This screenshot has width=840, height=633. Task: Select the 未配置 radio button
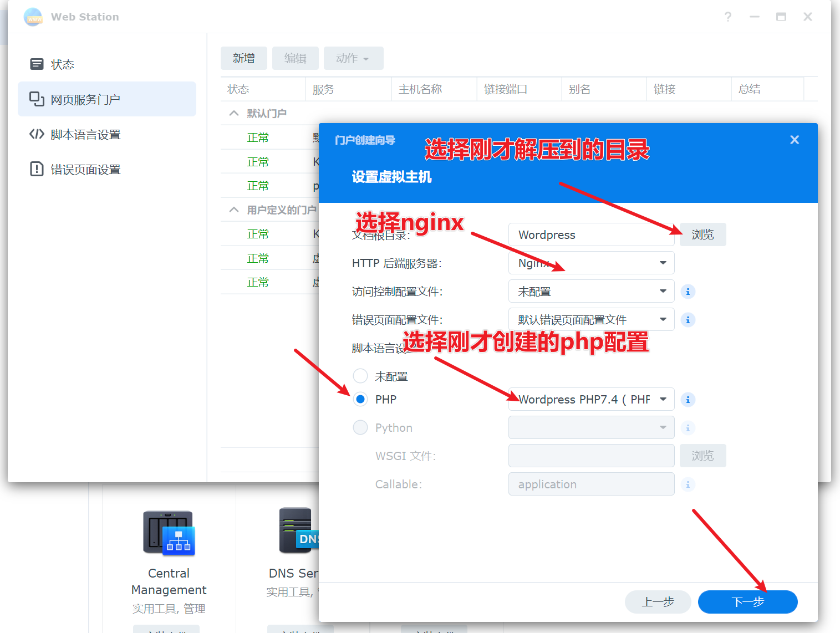360,376
